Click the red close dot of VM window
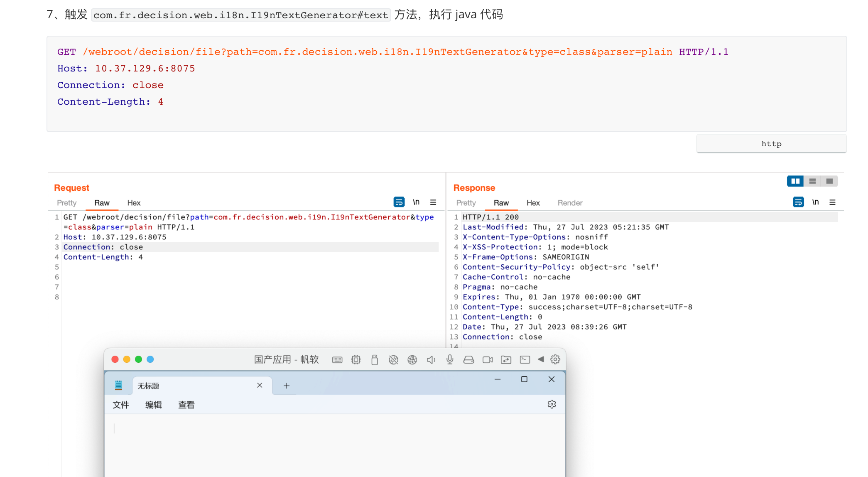Image resolution: width=868 pixels, height=477 pixels. 115,359
